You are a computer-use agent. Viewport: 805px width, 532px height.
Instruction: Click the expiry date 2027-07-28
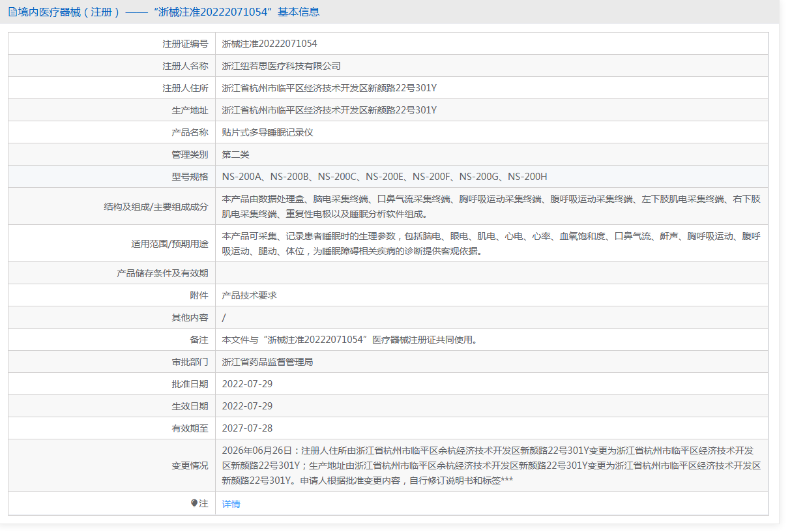248,428
